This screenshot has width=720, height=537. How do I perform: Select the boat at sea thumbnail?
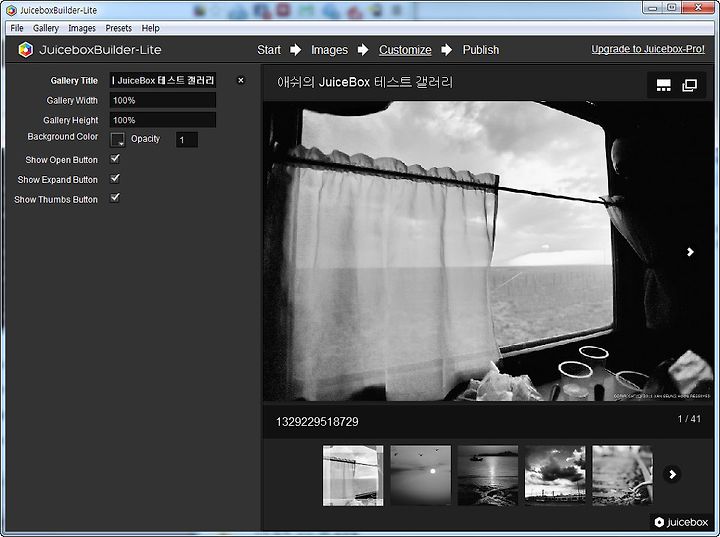[x=488, y=475]
